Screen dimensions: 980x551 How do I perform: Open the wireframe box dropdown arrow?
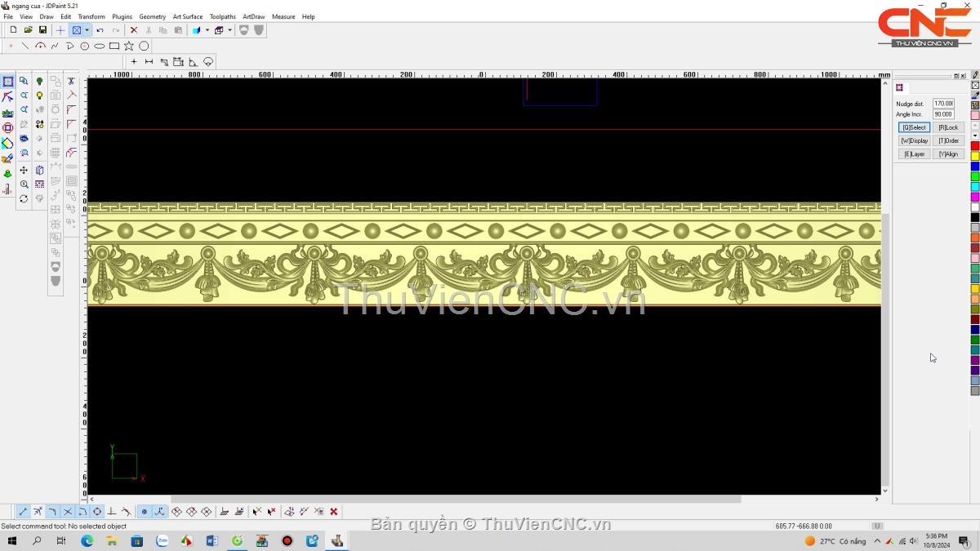(230, 30)
